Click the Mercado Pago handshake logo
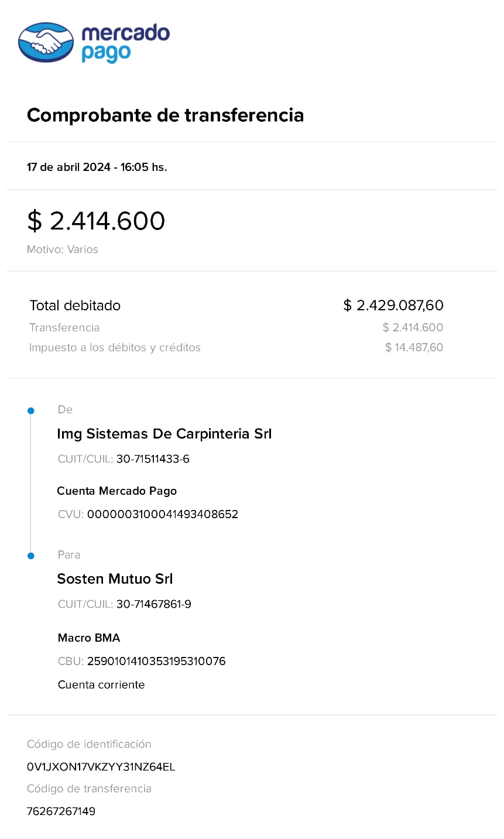This screenshot has width=504, height=839. point(46,42)
